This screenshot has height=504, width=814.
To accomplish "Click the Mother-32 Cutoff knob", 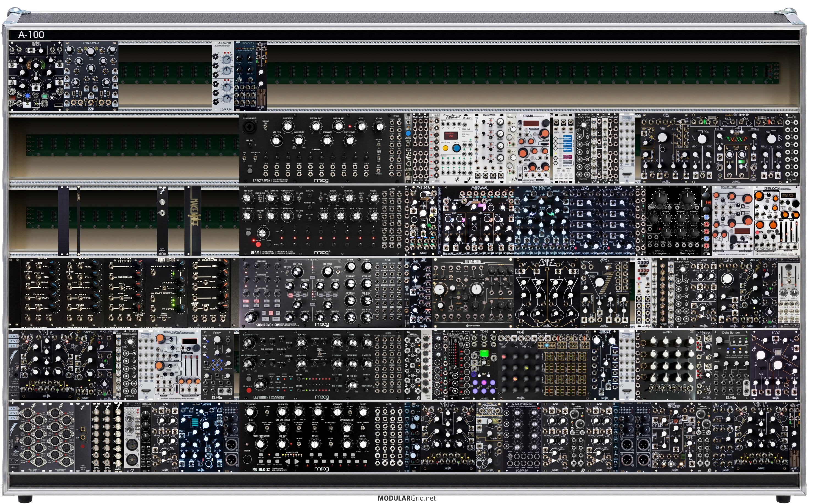I will [x=318, y=413].
